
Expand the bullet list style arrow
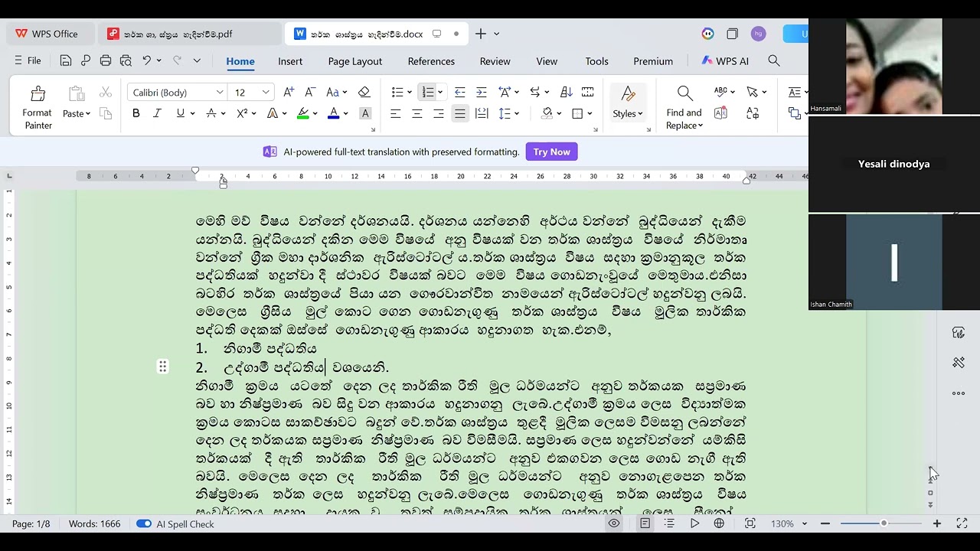click(410, 93)
